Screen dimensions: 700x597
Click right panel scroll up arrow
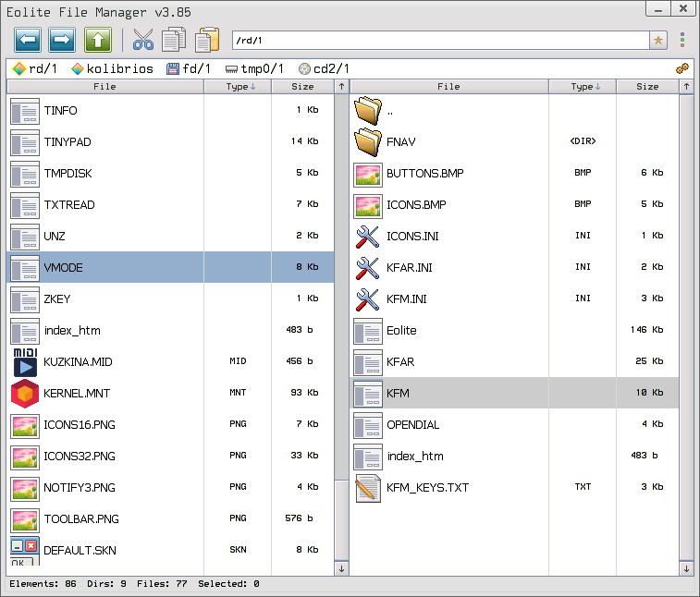click(x=686, y=87)
